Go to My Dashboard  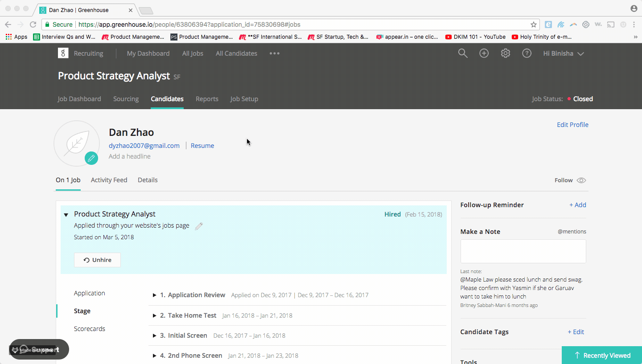148,53
